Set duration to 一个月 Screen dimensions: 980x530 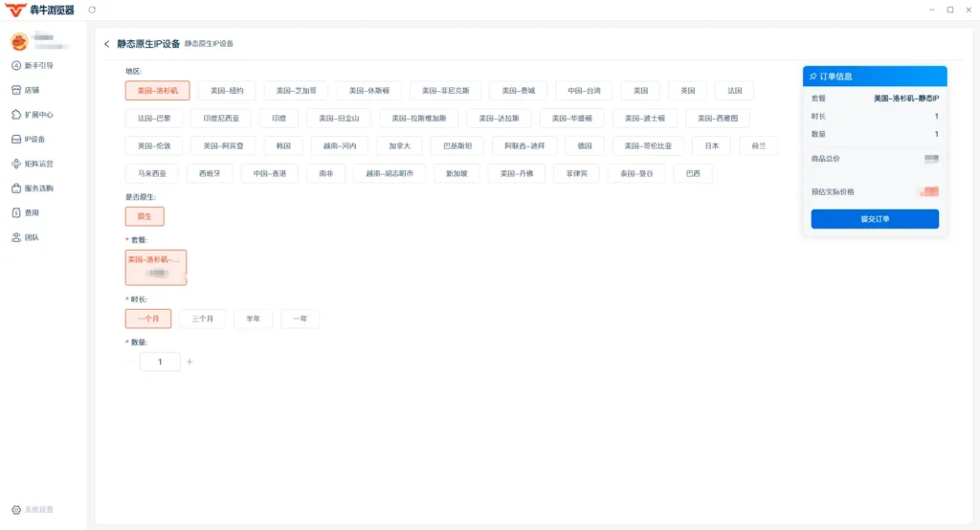(148, 319)
